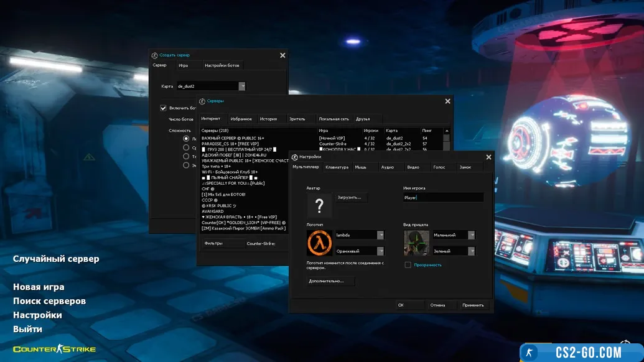Expand the lambda logo type dropdown
The width and height of the screenshot is (644, 362).
(380, 235)
